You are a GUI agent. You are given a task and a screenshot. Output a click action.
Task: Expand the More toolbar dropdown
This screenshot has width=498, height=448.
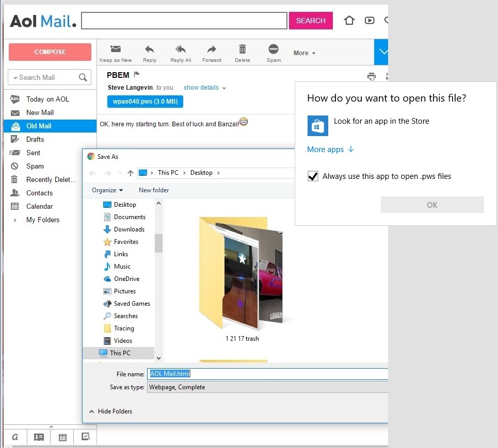[304, 53]
